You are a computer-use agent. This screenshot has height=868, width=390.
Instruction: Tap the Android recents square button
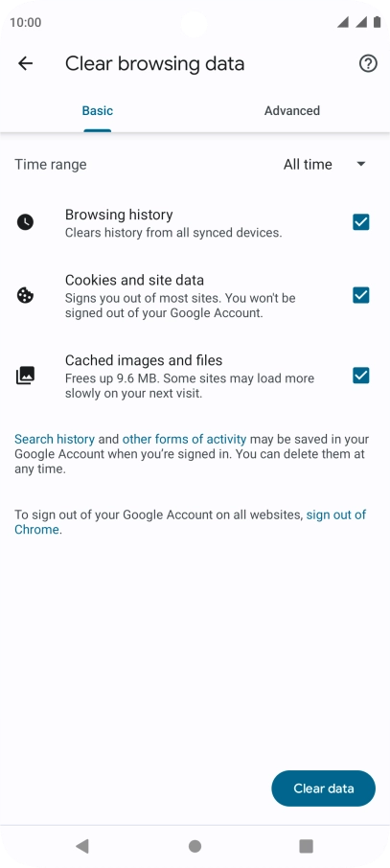[307, 846]
